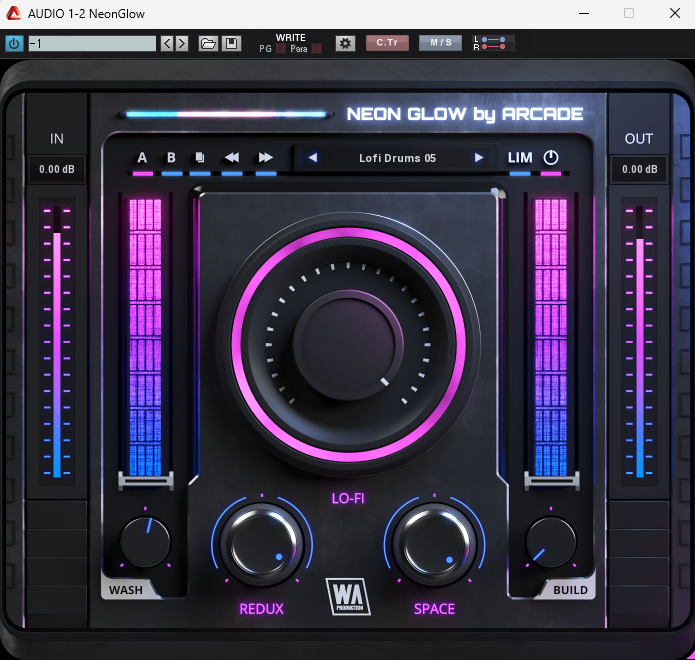Select the B preset state
695x660 pixels.
[x=171, y=158]
